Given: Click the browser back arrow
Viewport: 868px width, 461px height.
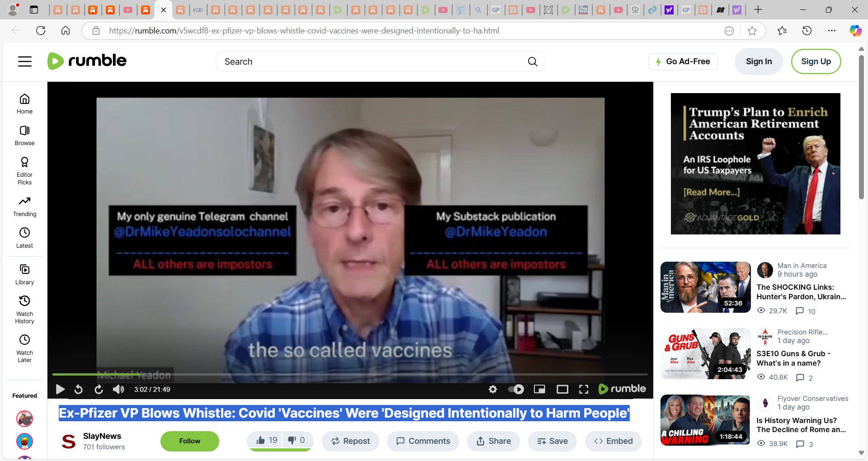Looking at the screenshot, I should click(16, 31).
